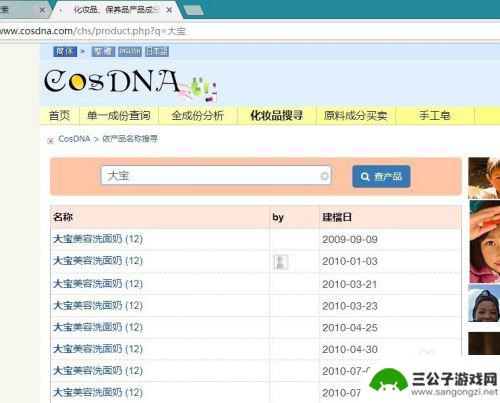Click the user avatar in the by column
The image size is (500, 403).
pos(280,262)
